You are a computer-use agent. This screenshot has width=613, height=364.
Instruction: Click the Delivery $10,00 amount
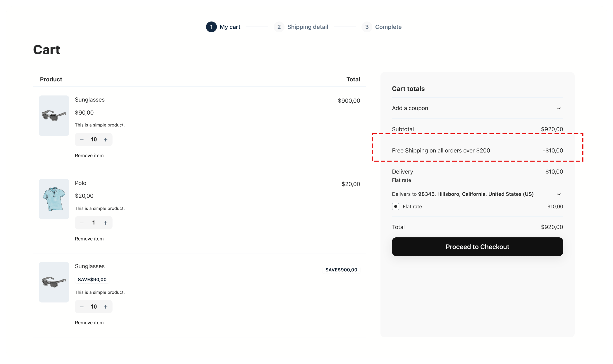click(x=554, y=171)
